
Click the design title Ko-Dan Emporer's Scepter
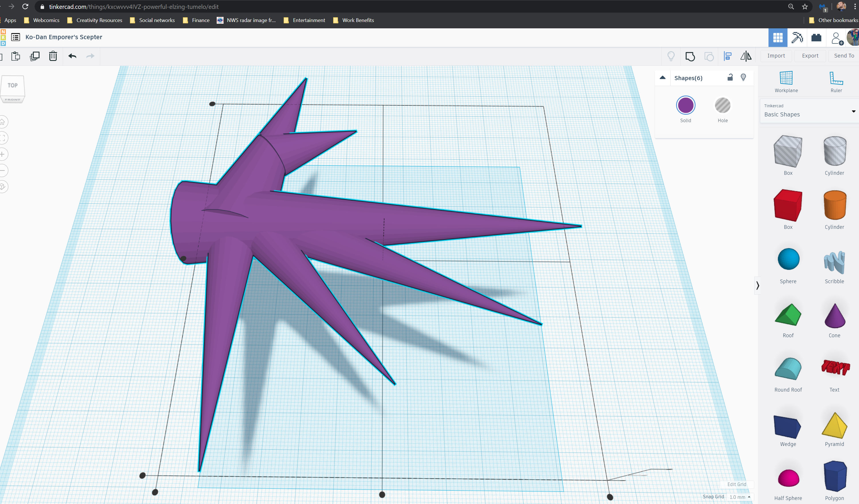(x=64, y=37)
